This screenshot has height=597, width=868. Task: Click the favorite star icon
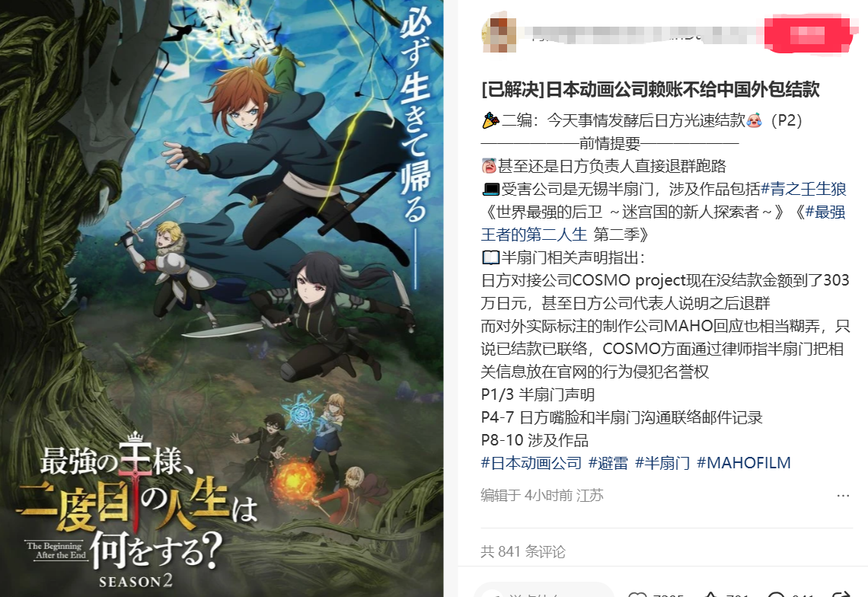[x=711, y=594]
